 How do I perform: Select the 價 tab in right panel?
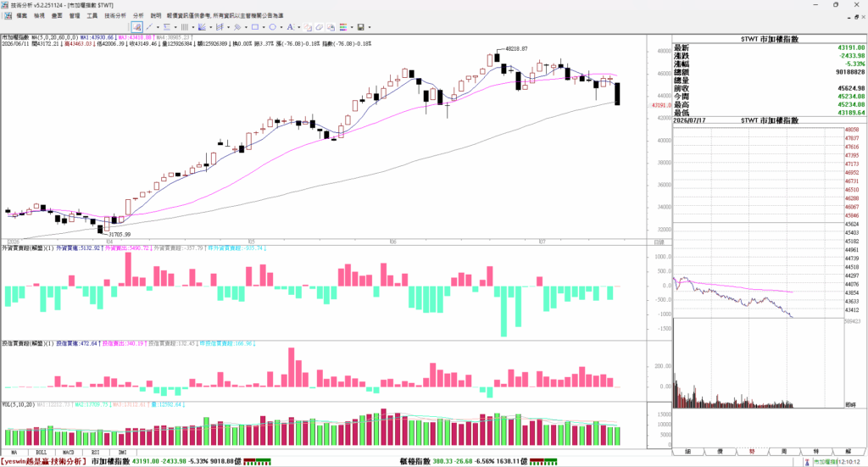tap(721, 452)
